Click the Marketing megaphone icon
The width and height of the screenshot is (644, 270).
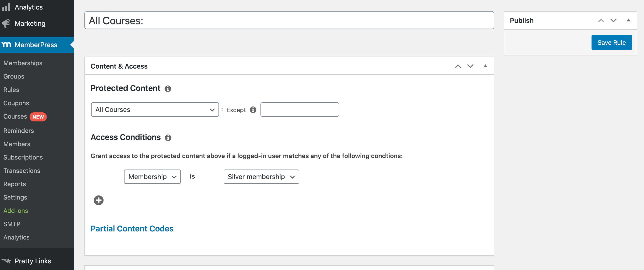[x=6, y=23]
